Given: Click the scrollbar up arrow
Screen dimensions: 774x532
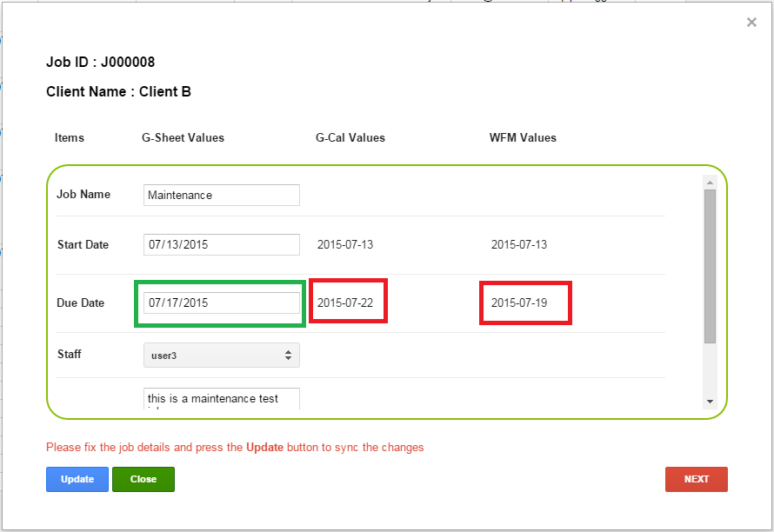Looking at the screenshot, I should coord(710,183).
